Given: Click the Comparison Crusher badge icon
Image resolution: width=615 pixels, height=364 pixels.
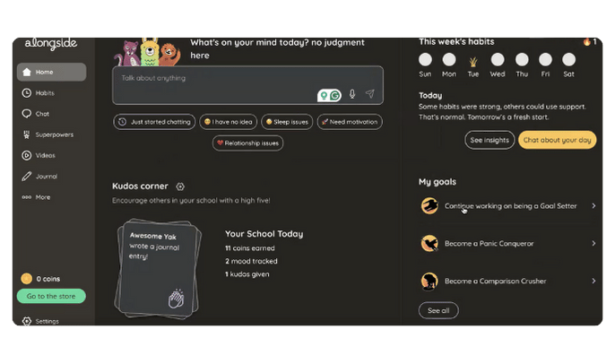Looking at the screenshot, I should [429, 281].
